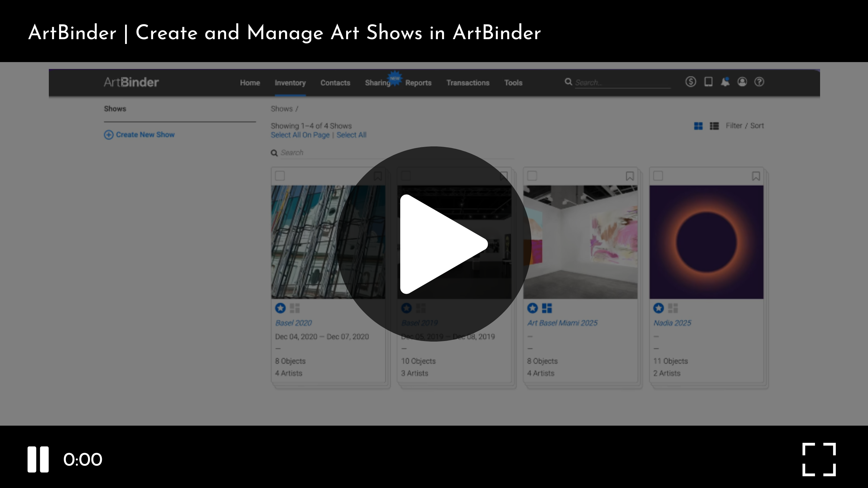
Task: Click the star icon on Nadia 2025
Action: [659, 308]
